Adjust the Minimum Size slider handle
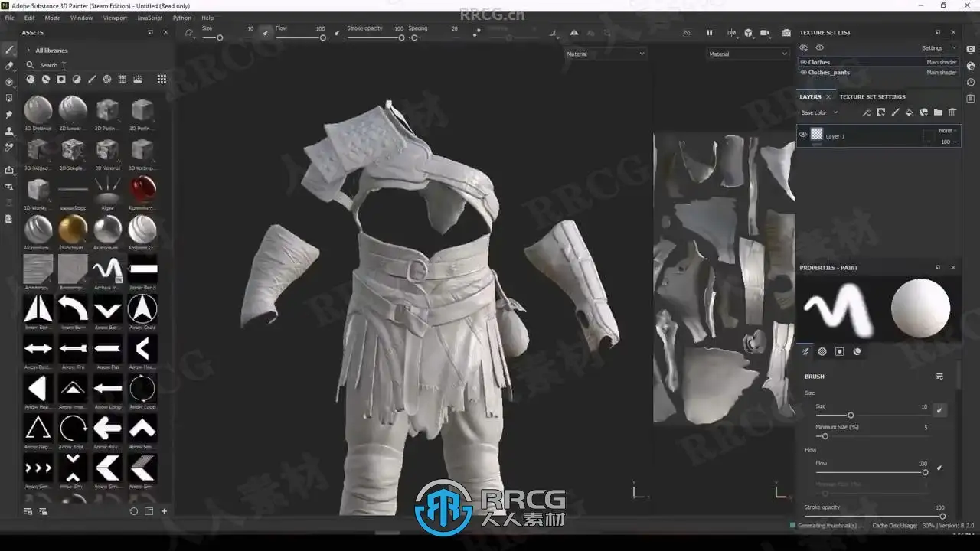This screenshot has height=551, width=980. click(825, 436)
